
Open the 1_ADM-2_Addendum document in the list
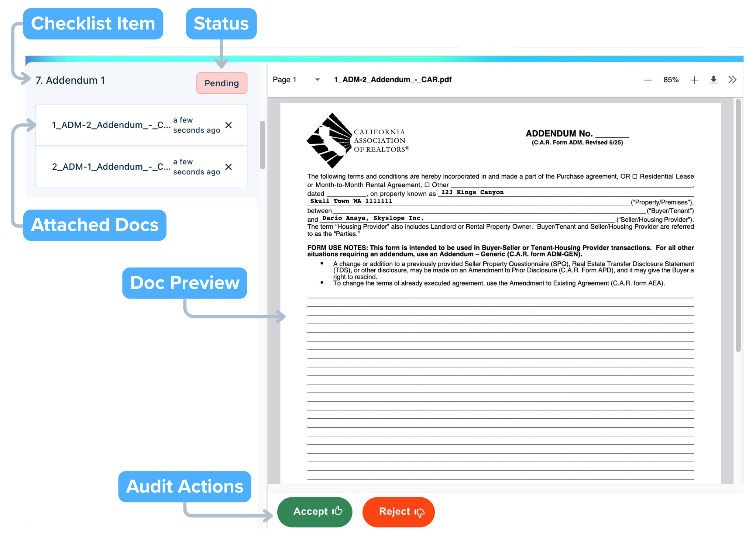111,125
